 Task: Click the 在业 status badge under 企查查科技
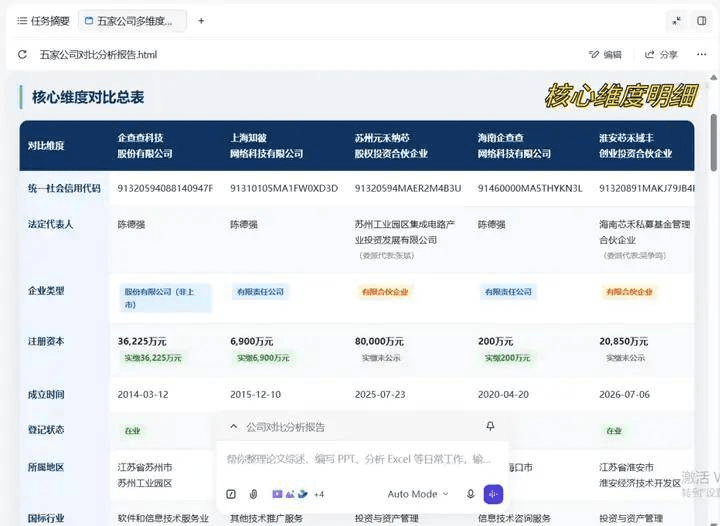(133, 431)
